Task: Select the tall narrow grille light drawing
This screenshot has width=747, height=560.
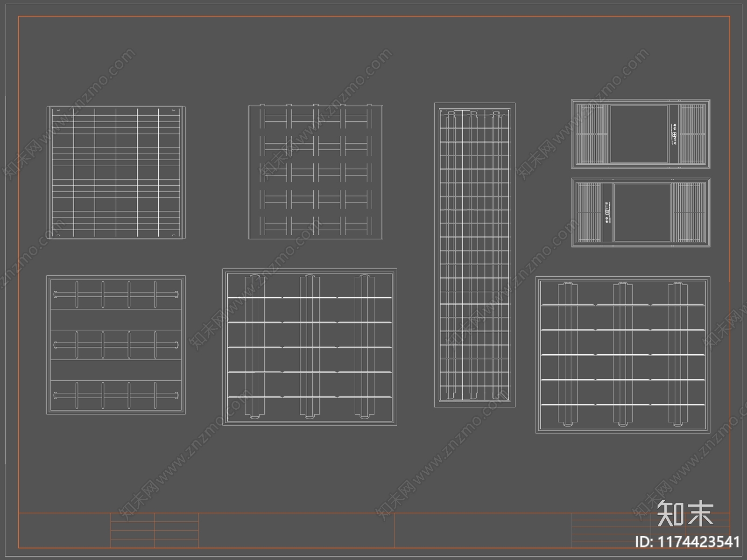Action: [x=474, y=255]
